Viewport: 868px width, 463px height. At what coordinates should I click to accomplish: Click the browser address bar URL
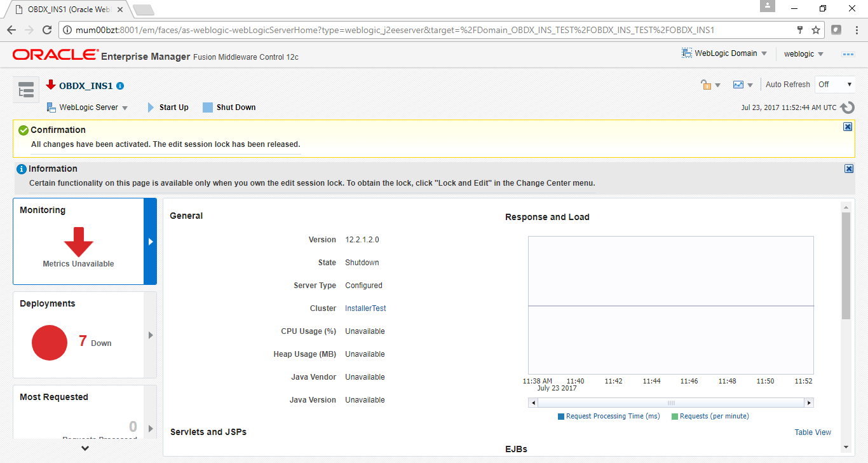coord(396,30)
